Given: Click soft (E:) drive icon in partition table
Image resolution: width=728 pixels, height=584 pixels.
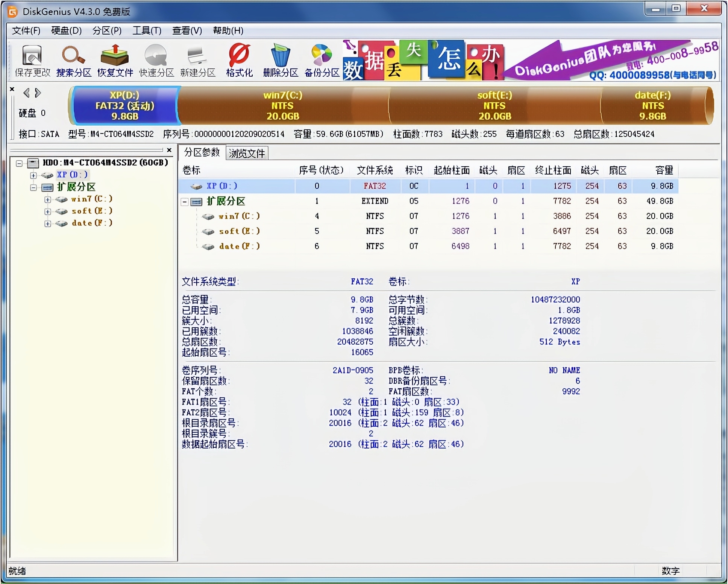Looking at the screenshot, I should pos(208,231).
